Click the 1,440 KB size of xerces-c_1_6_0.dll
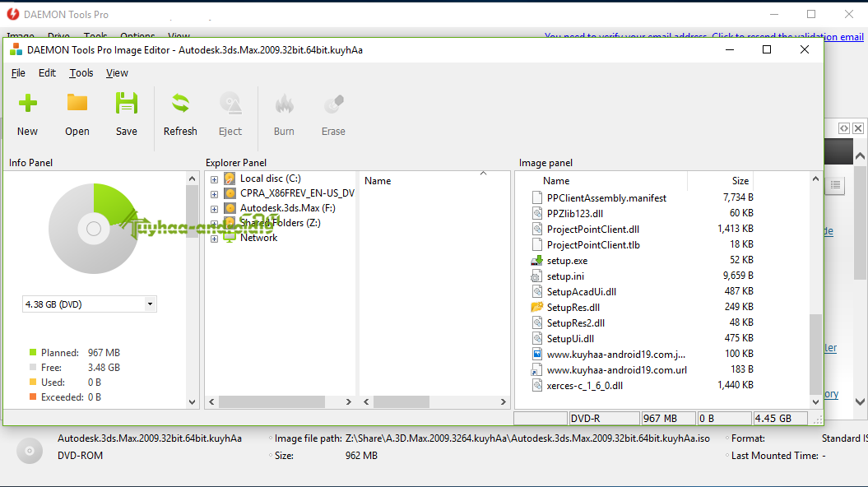This screenshot has width=868, height=487. tap(736, 385)
